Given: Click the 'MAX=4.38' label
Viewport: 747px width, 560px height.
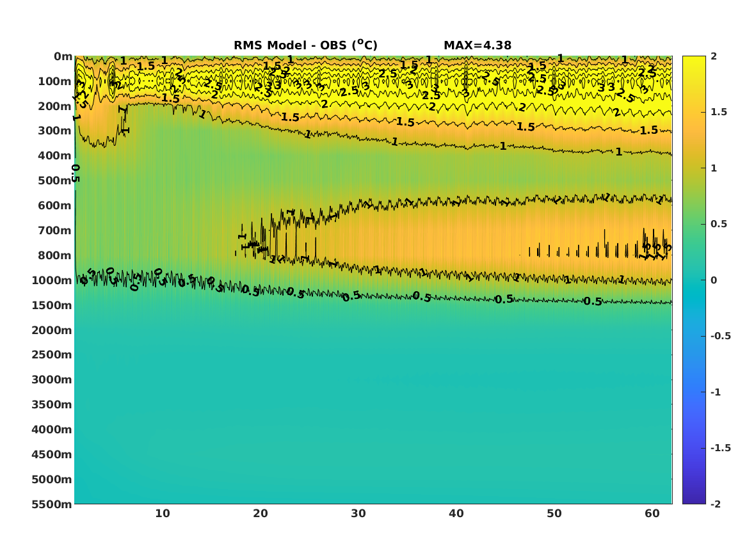Looking at the screenshot, I should click(478, 45).
